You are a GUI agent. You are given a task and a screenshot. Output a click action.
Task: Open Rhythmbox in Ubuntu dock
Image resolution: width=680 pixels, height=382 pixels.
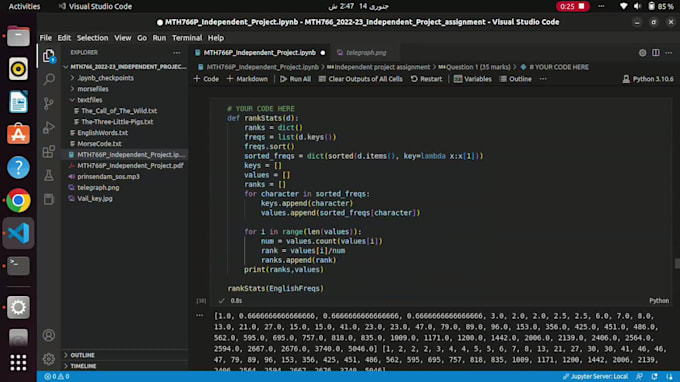pyautogui.click(x=18, y=69)
